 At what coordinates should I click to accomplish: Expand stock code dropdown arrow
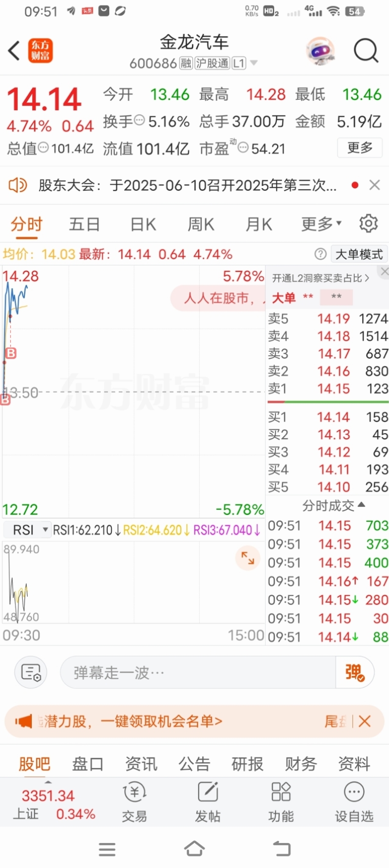[x=254, y=63]
